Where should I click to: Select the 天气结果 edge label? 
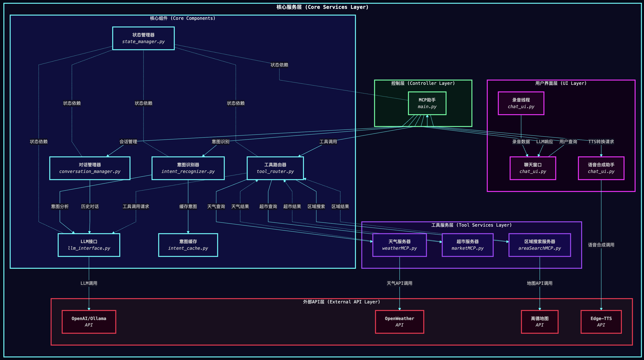pos(240,206)
